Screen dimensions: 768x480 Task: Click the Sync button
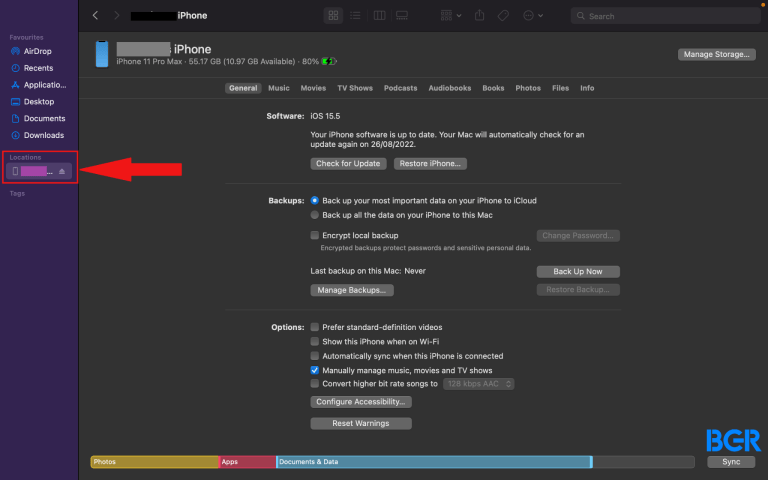pyautogui.click(x=731, y=462)
